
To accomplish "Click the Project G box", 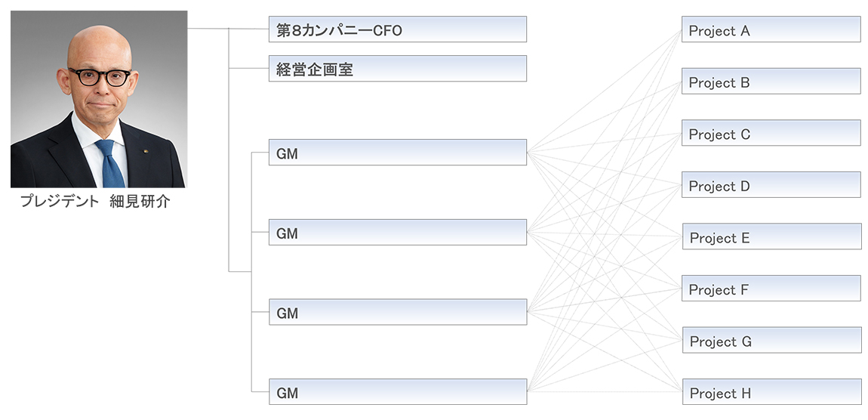I will click(x=771, y=340).
